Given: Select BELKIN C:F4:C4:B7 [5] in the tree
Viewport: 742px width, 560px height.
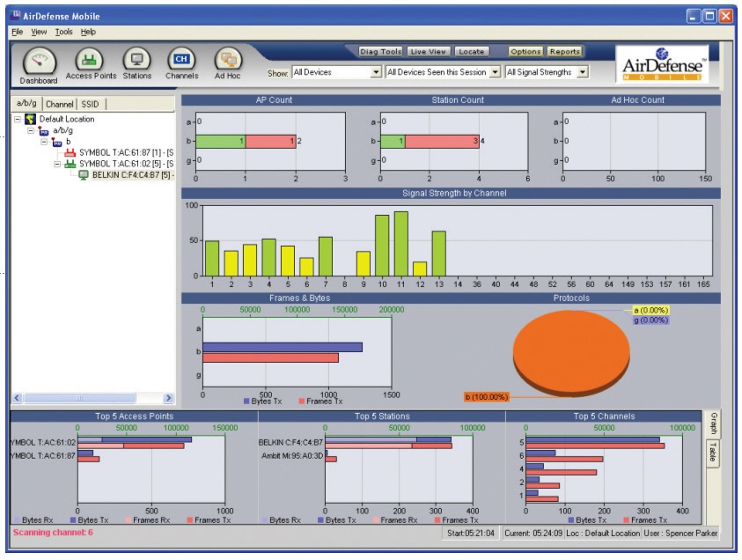Looking at the screenshot, I should (x=133, y=175).
